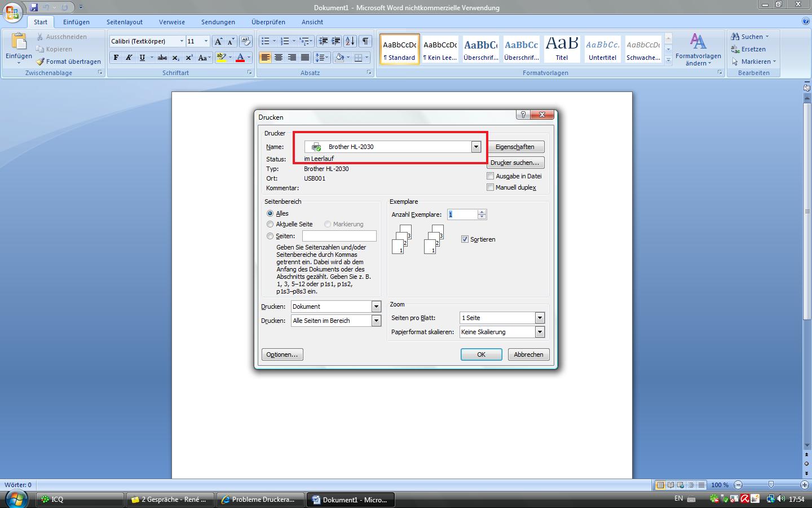The width and height of the screenshot is (812, 508).
Task: Click the Seiten range input field
Action: (339, 236)
